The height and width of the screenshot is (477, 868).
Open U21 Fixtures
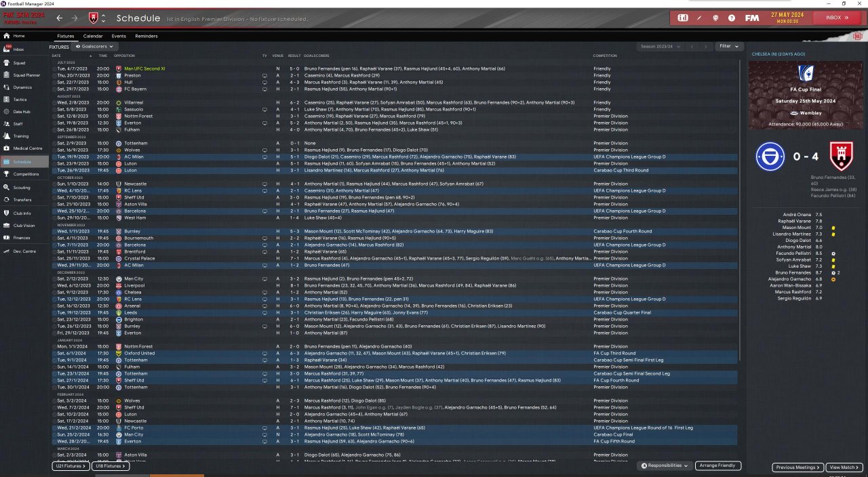71,466
